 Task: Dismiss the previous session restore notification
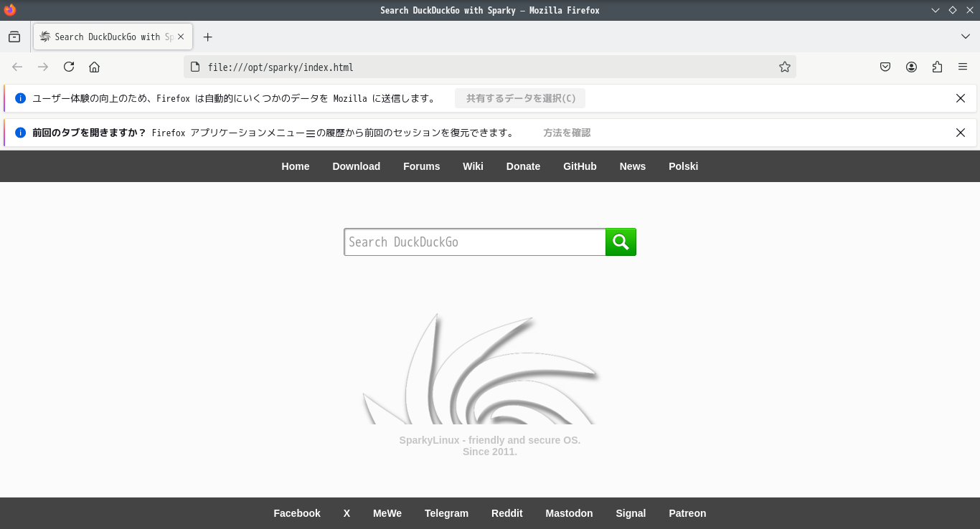click(x=961, y=133)
